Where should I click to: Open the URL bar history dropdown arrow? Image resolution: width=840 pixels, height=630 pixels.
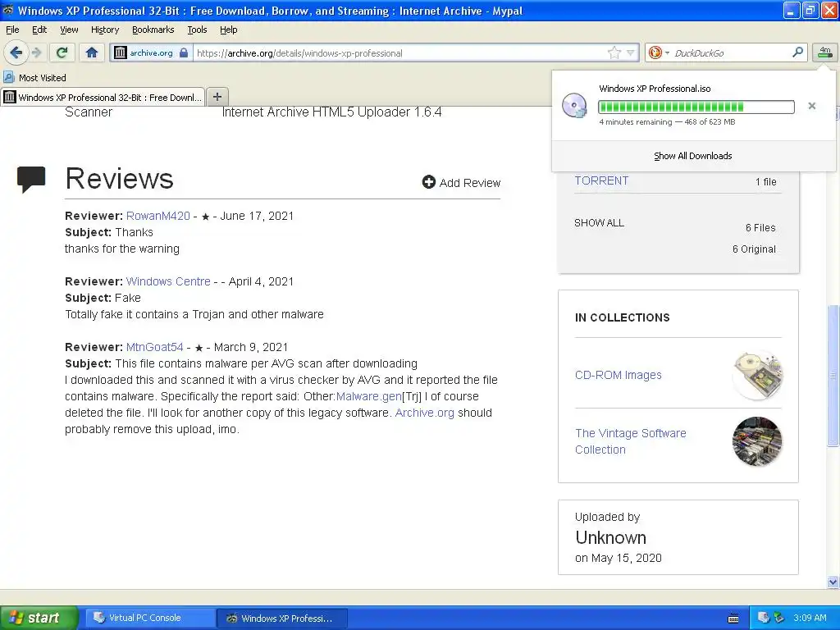[631, 52]
